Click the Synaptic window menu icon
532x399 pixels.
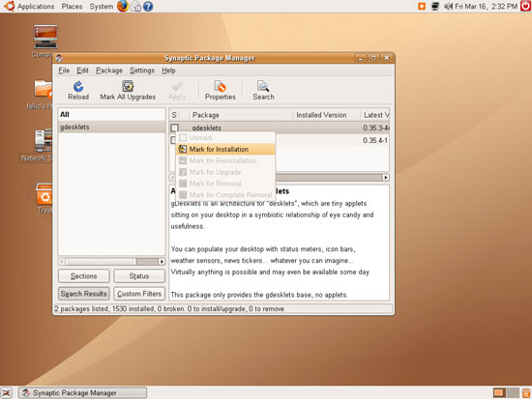tap(59, 58)
